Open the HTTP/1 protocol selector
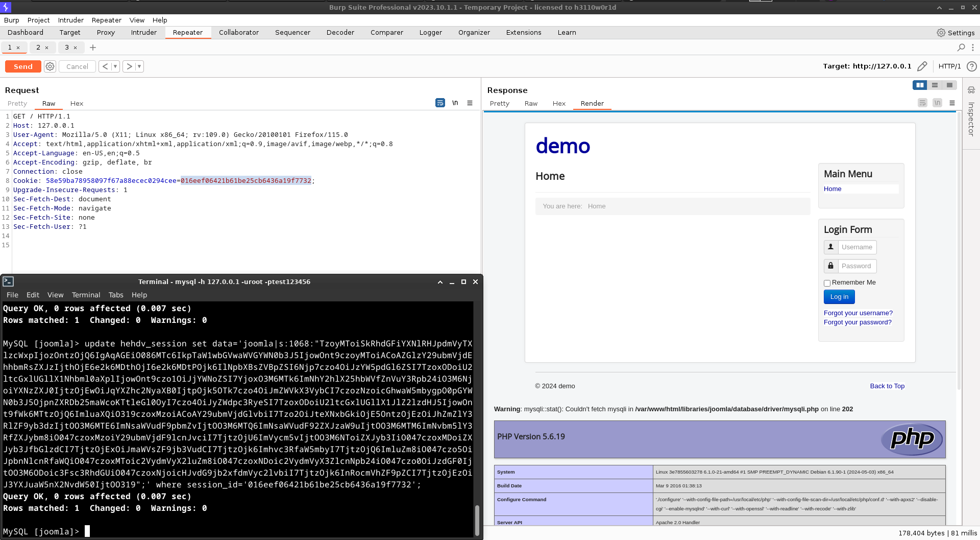The height and width of the screenshot is (540, 980). tap(949, 66)
